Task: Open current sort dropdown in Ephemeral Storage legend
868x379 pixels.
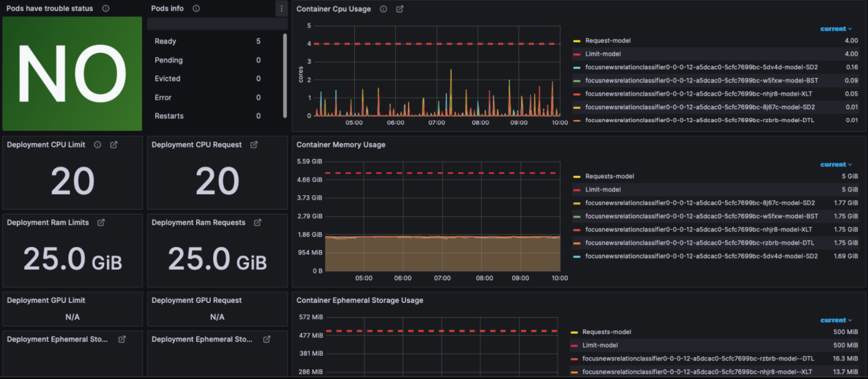Action: pos(836,320)
